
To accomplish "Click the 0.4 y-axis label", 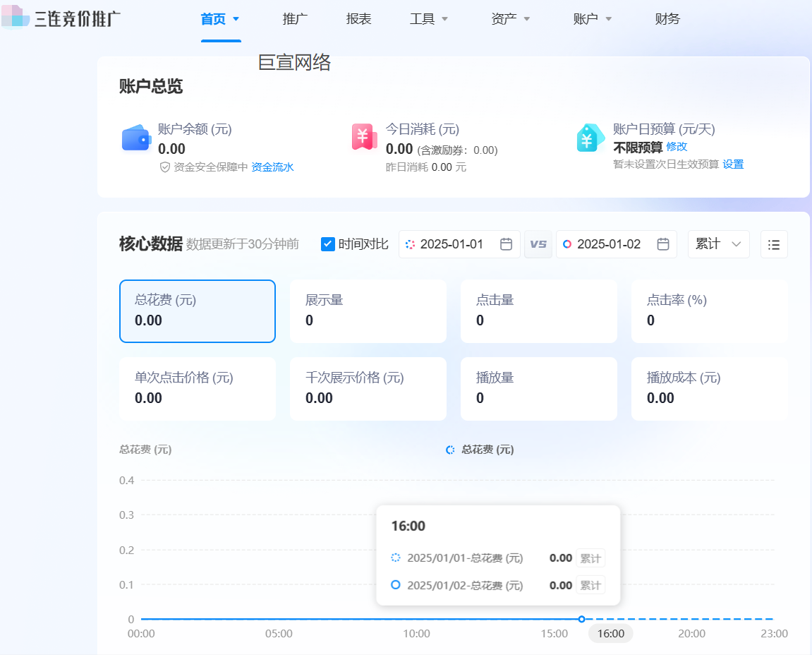I will coord(126,481).
